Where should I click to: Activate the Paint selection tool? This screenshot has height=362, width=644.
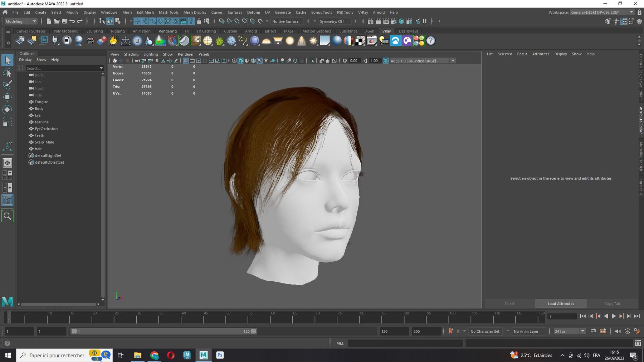pyautogui.click(x=8, y=85)
